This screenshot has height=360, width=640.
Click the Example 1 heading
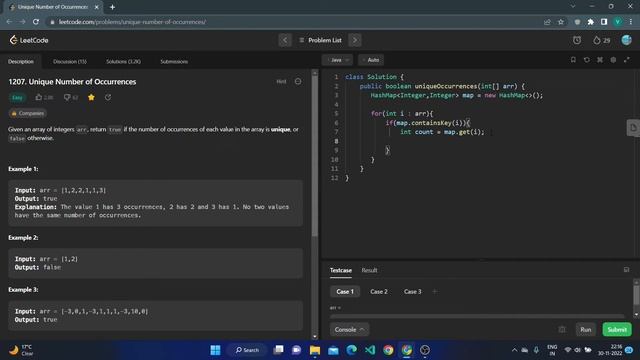[x=23, y=169]
